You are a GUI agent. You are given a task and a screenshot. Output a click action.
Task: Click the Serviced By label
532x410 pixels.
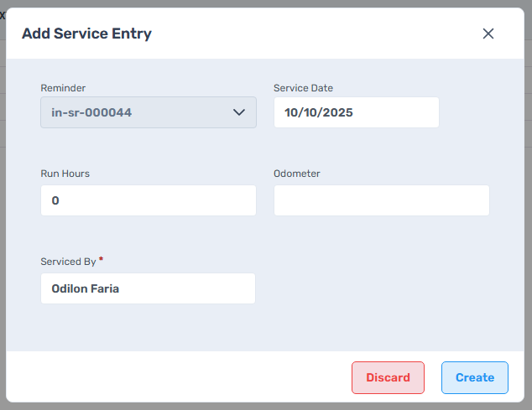click(x=68, y=262)
